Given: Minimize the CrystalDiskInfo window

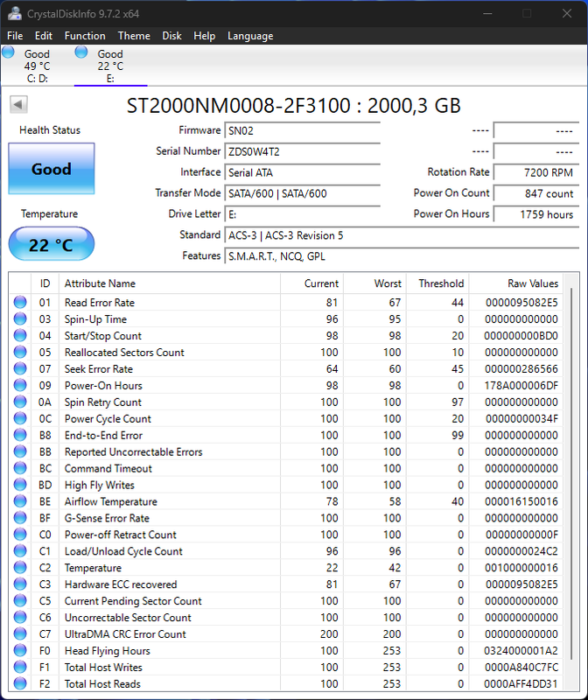Looking at the screenshot, I should click(487, 13).
